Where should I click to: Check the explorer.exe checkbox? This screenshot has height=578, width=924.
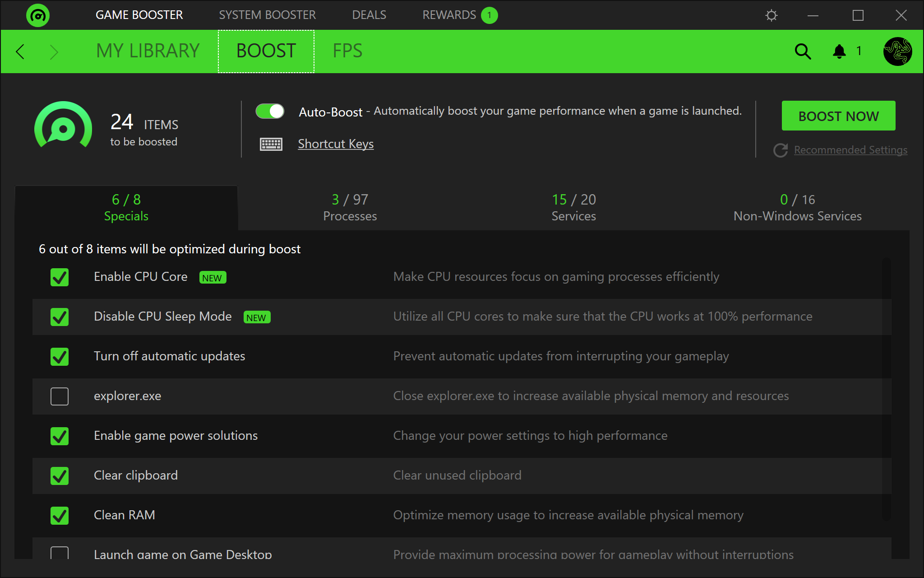(x=60, y=396)
